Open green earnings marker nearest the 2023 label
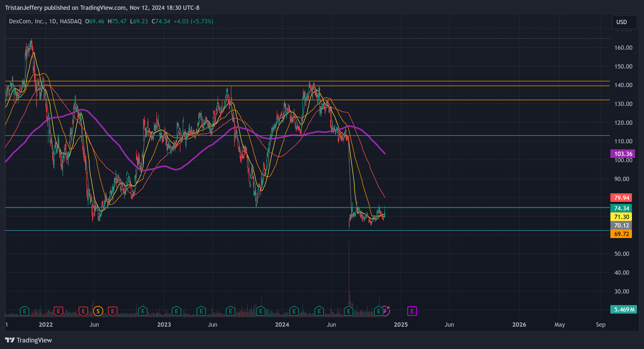 coord(176,311)
